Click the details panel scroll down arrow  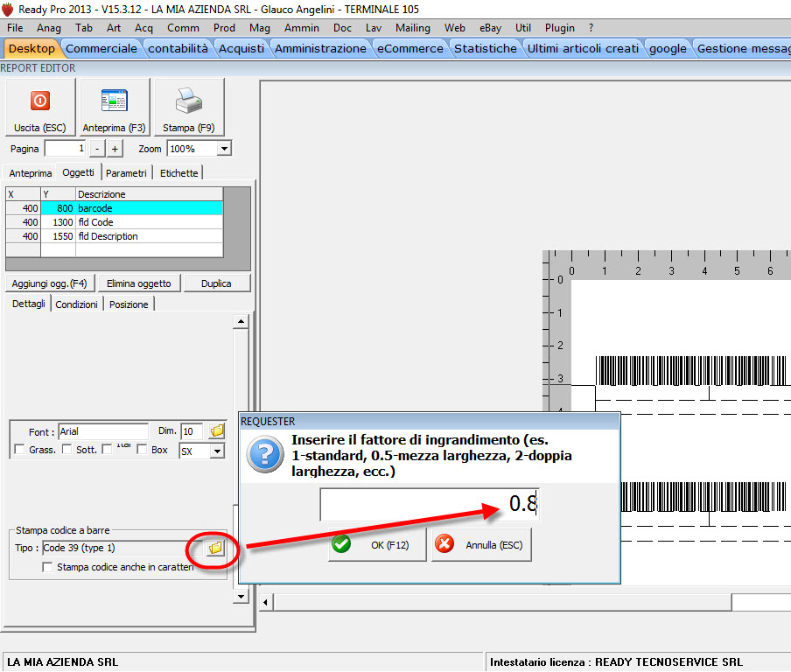point(241,597)
